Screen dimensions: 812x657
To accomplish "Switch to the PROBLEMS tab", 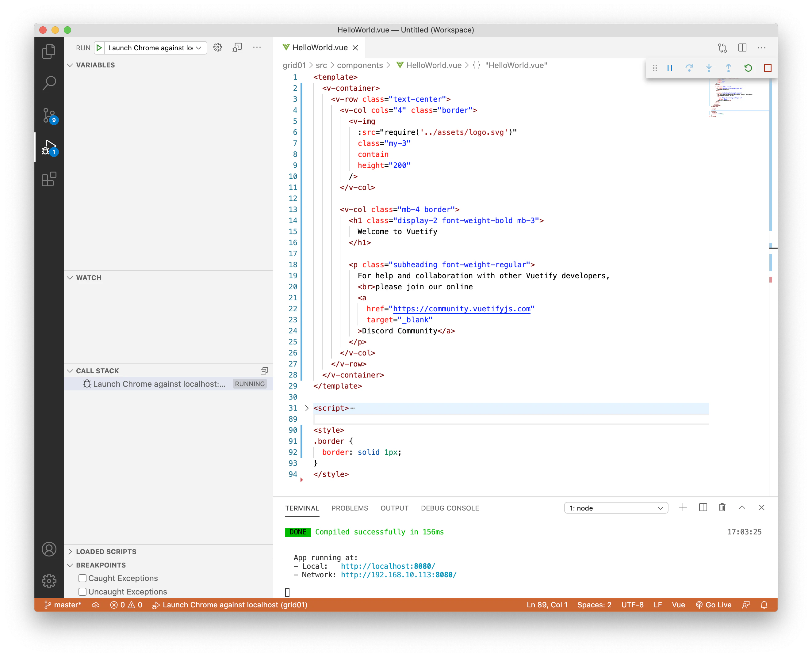I will (350, 508).
